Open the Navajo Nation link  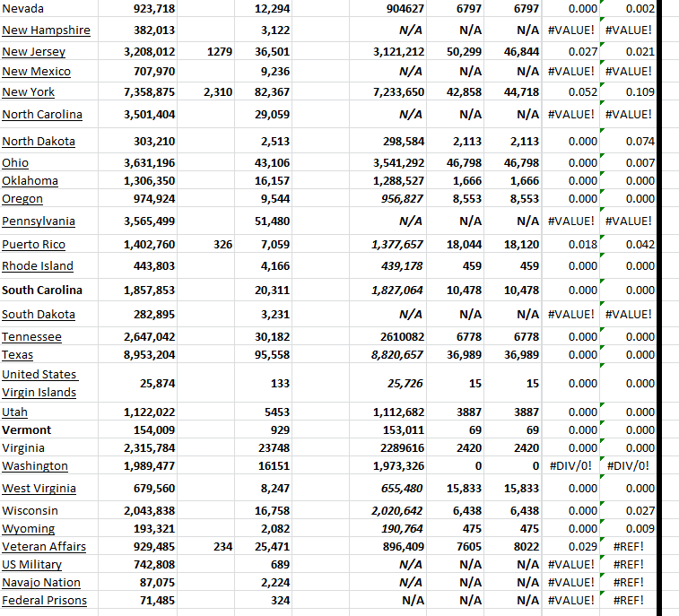coord(41,583)
